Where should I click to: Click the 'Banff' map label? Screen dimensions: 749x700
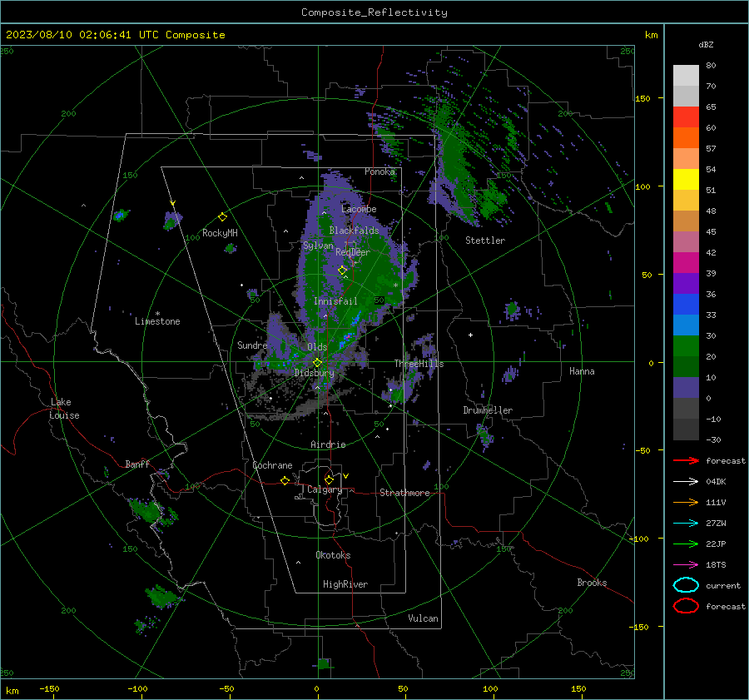coord(137,464)
